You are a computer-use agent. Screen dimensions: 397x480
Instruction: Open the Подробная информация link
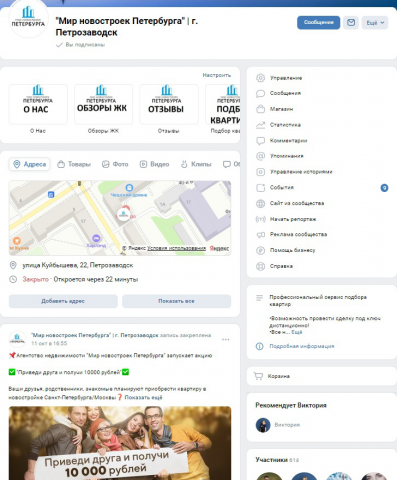tap(302, 346)
